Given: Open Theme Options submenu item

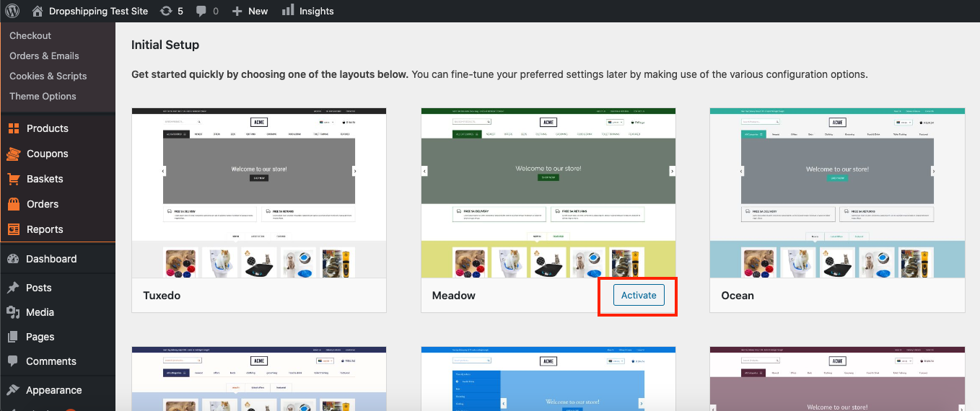Looking at the screenshot, I should tap(43, 96).
